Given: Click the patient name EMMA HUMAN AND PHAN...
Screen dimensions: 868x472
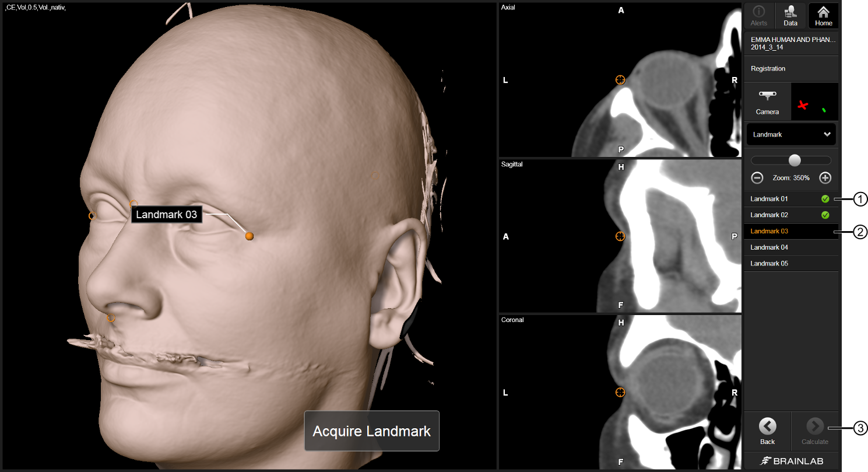Looking at the screenshot, I should (793, 39).
